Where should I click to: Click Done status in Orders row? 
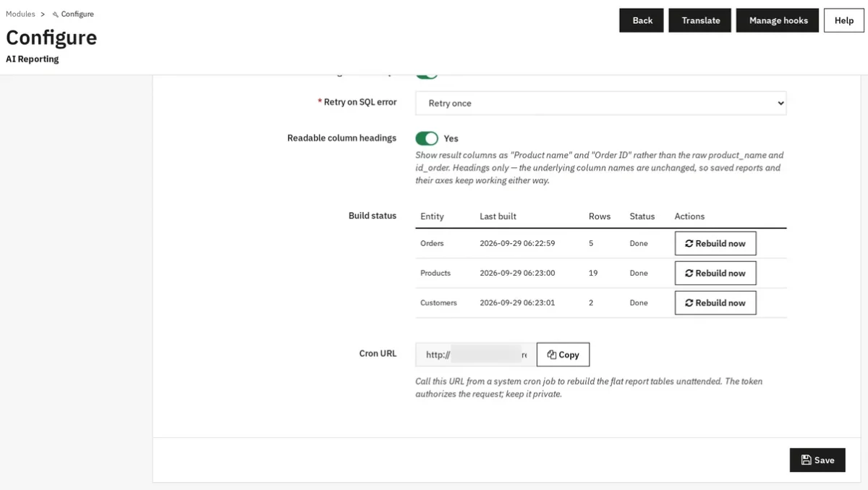click(x=639, y=243)
